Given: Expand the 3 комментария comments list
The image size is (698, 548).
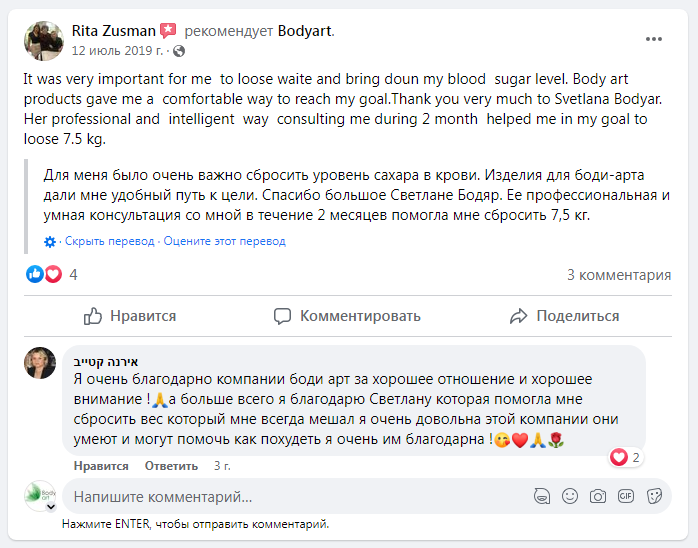Looking at the screenshot, I should 619,275.
